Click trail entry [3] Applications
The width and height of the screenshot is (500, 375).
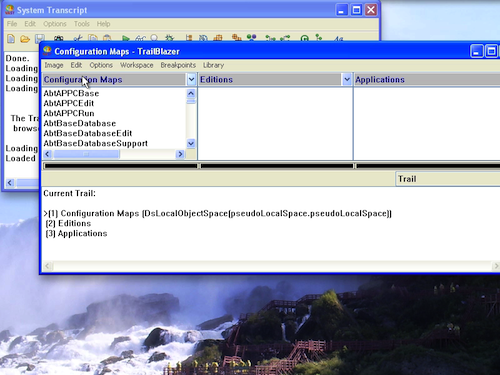click(x=76, y=233)
